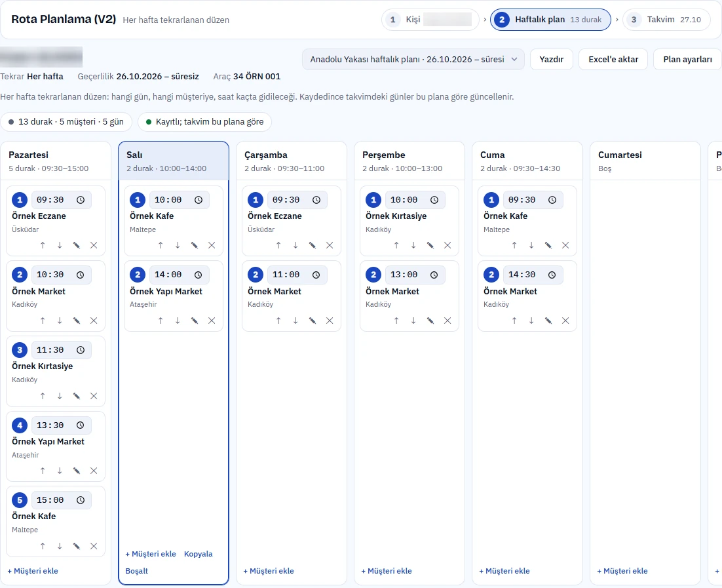Add a customer to Salı column
722x588 pixels.
pos(151,554)
